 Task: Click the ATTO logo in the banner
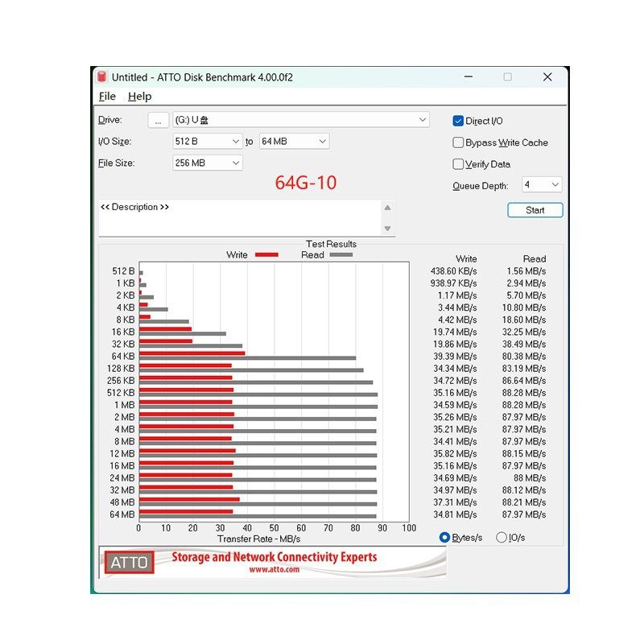point(130,562)
